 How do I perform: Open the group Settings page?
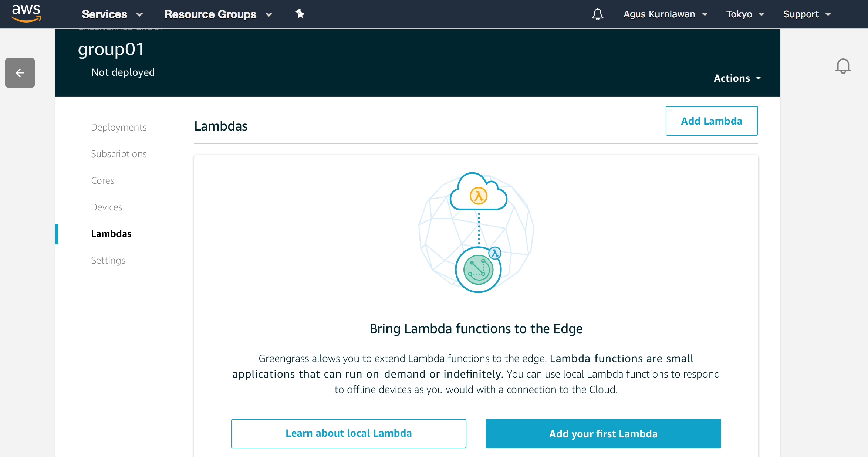108,260
